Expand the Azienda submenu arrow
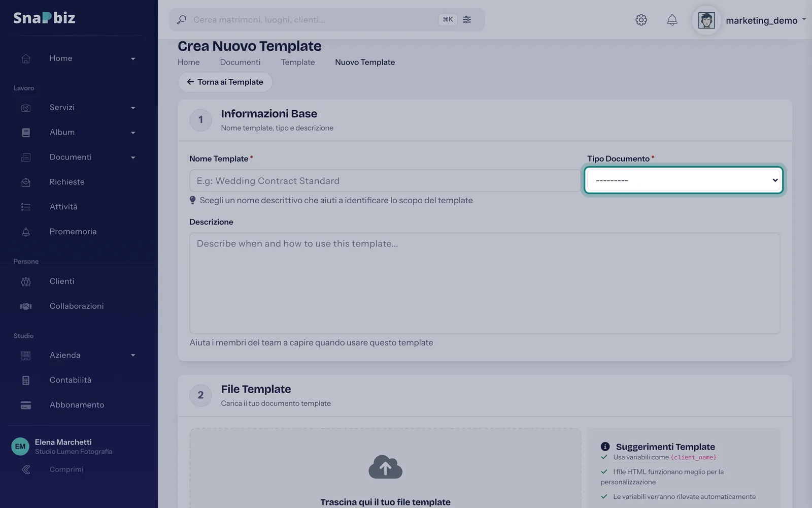The image size is (812, 508). 133,356
